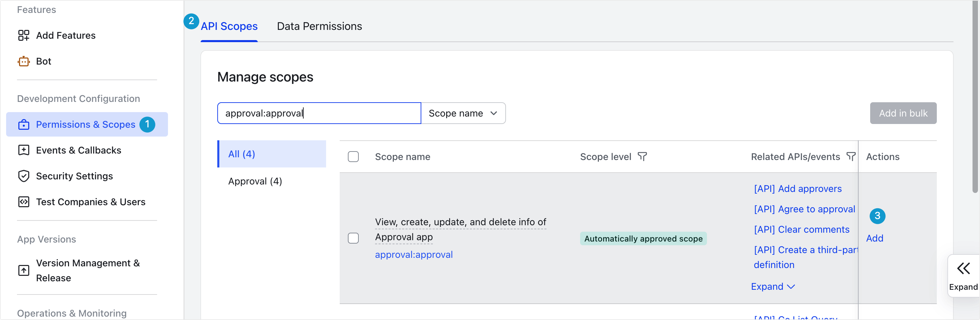Click the approval:approval scope name link
The width and height of the screenshot is (980, 320).
click(413, 255)
